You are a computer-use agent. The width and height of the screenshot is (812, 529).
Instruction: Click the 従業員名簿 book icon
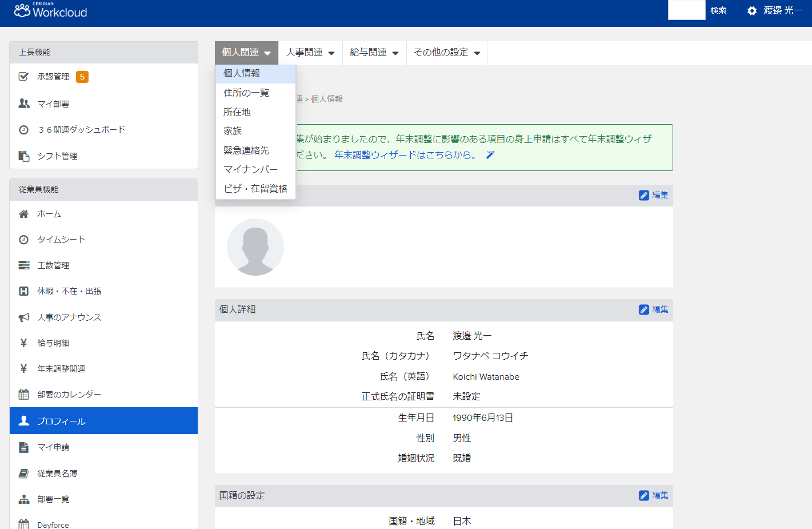(x=23, y=474)
